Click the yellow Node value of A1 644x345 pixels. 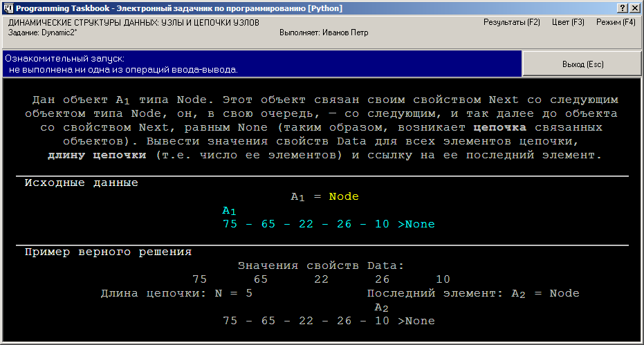344,196
